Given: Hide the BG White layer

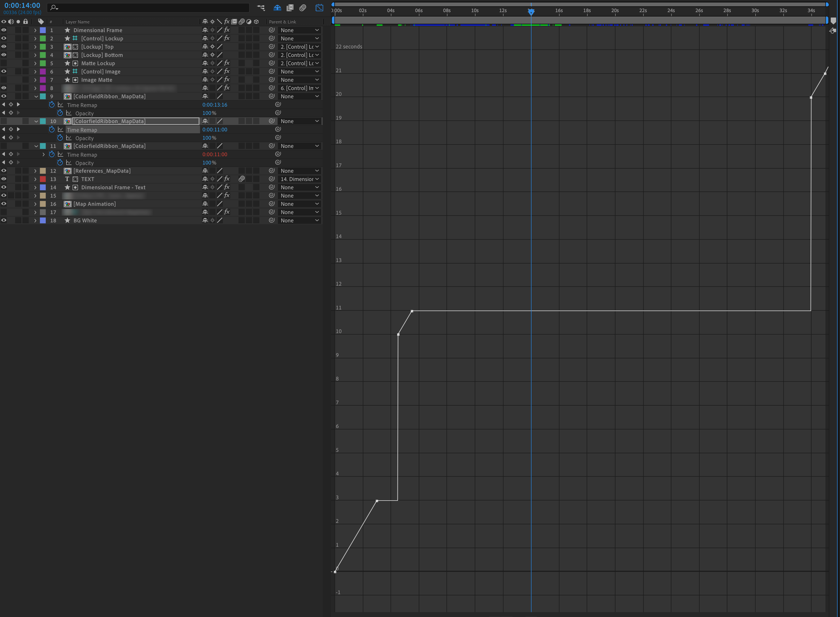Looking at the screenshot, I should tap(3, 220).
